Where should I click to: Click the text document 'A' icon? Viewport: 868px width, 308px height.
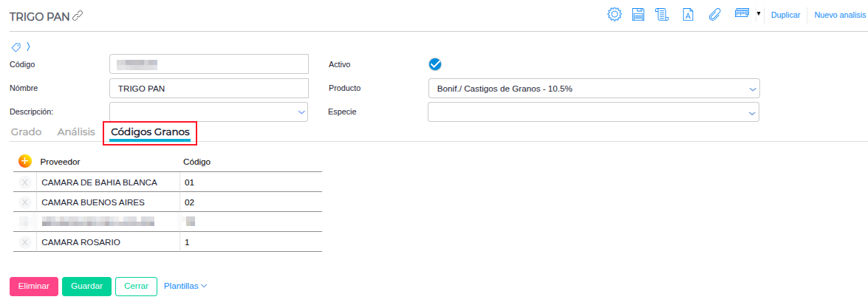coord(687,15)
